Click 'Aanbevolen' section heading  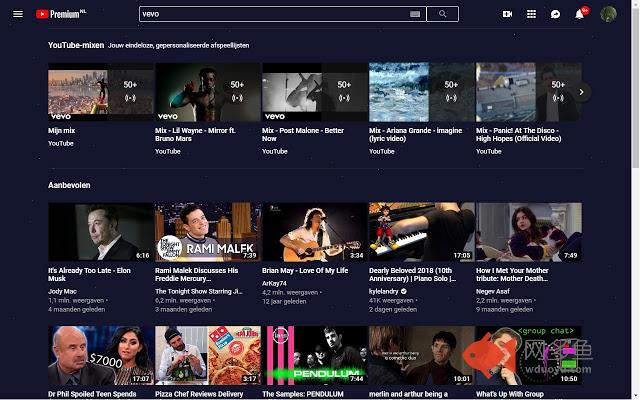[x=69, y=185]
